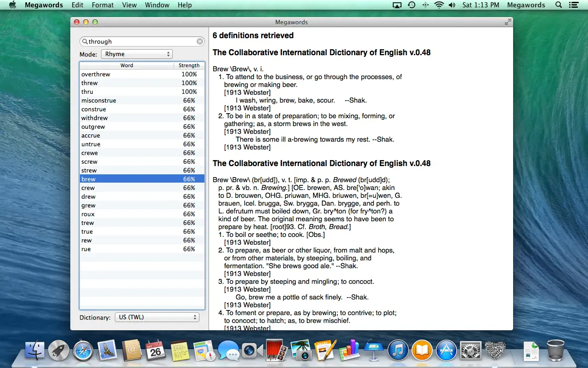Open Safari from the Dock
This screenshot has height=368, width=588.
pyautogui.click(x=83, y=351)
